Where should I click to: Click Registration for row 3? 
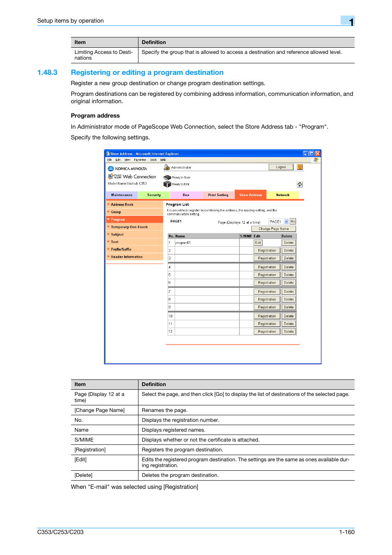pyautogui.click(x=267, y=258)
